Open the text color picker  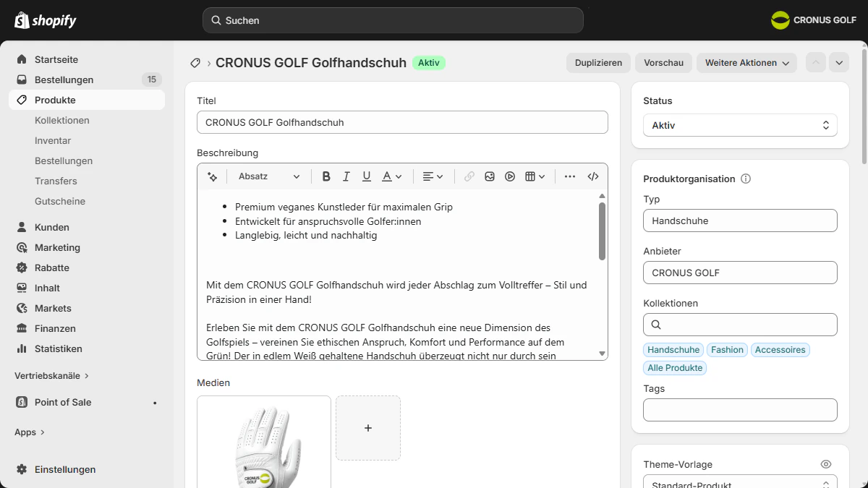click(391, 176)
